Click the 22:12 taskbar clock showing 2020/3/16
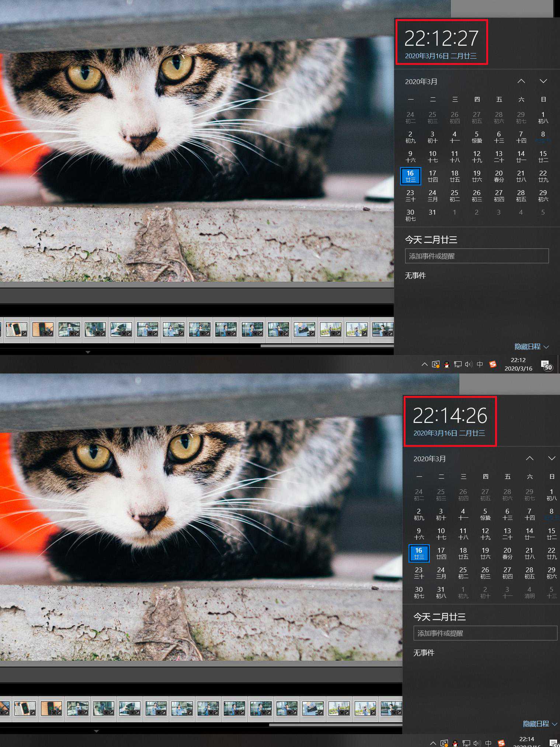Viewport: 560px width, 747px height. 518,364
